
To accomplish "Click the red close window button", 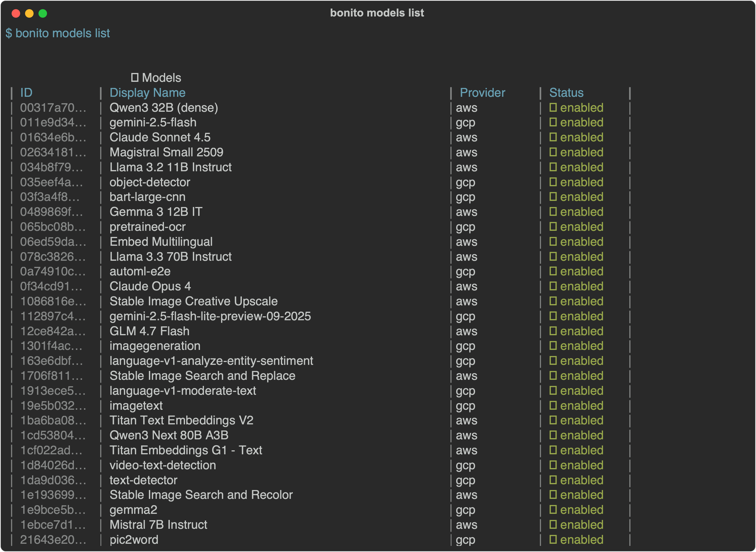I will (x=16, y=13).
